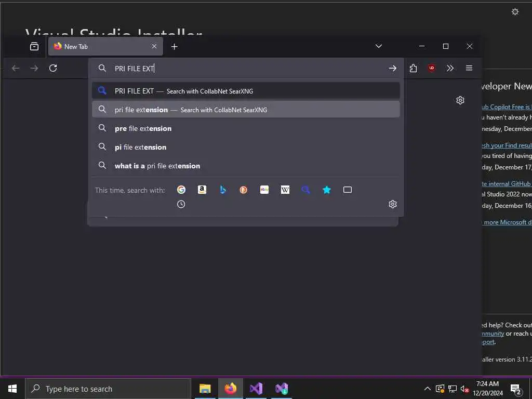Toggle theme sun icon in Visual Studio Installer
The image size is (532, 399).
click(515, 12)
